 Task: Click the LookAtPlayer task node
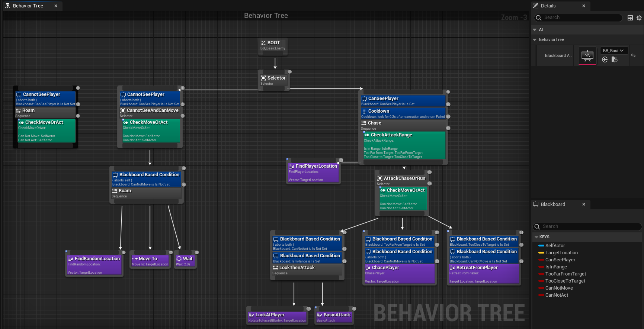pos(277,317)
